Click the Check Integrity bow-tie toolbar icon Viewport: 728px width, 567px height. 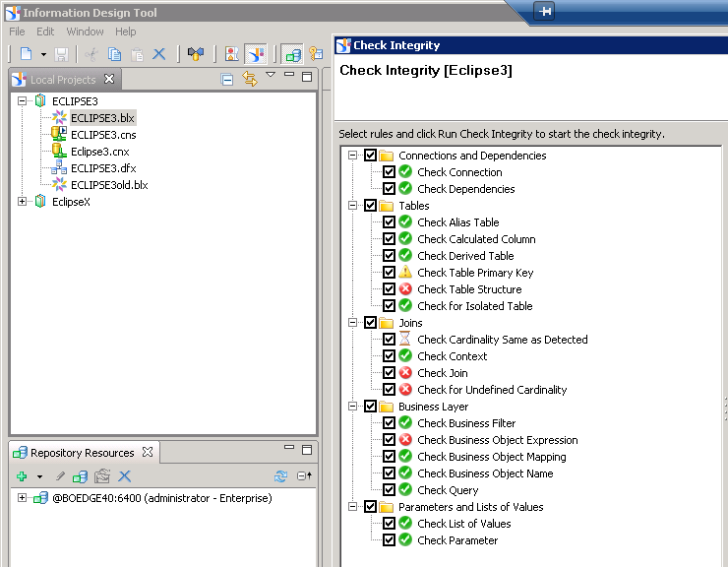196,54
